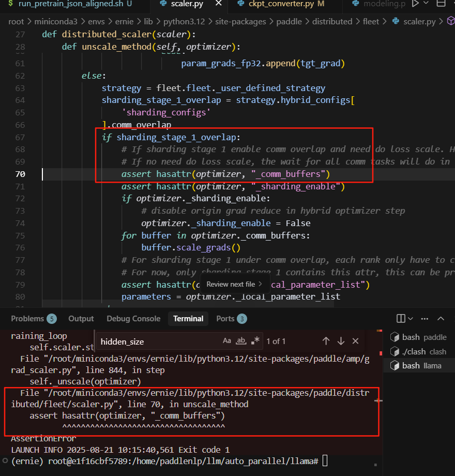The image size is (455, 476).
Task: Toggle Use Regular Expression in find
Action: (255, 341)
